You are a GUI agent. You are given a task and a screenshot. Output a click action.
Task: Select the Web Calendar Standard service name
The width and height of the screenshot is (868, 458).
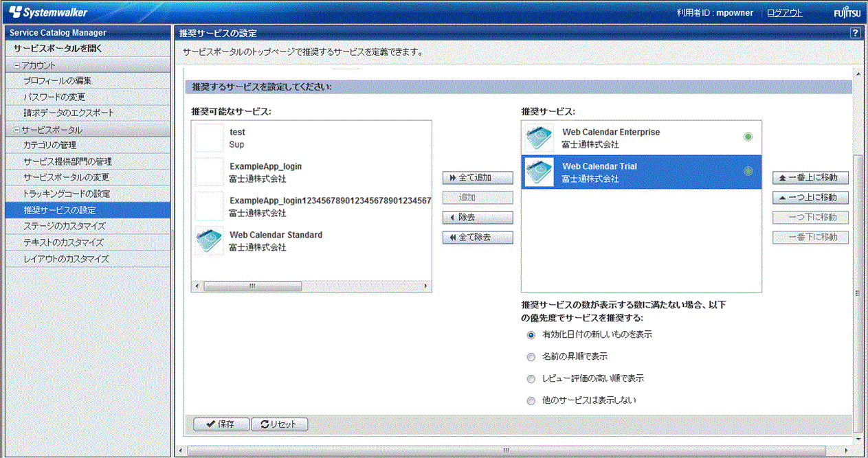pyautogui.click(x=276, y=235)
